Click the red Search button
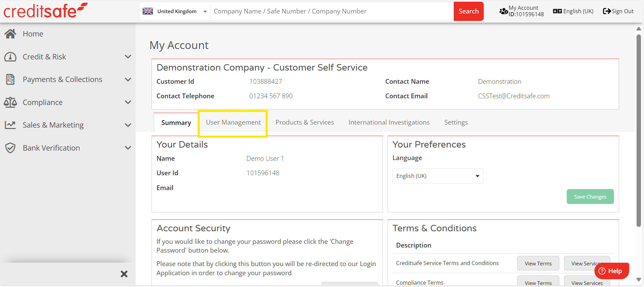The width and height of the screenshot is (644, 287). pyautogui.click(x=469, y=11)
